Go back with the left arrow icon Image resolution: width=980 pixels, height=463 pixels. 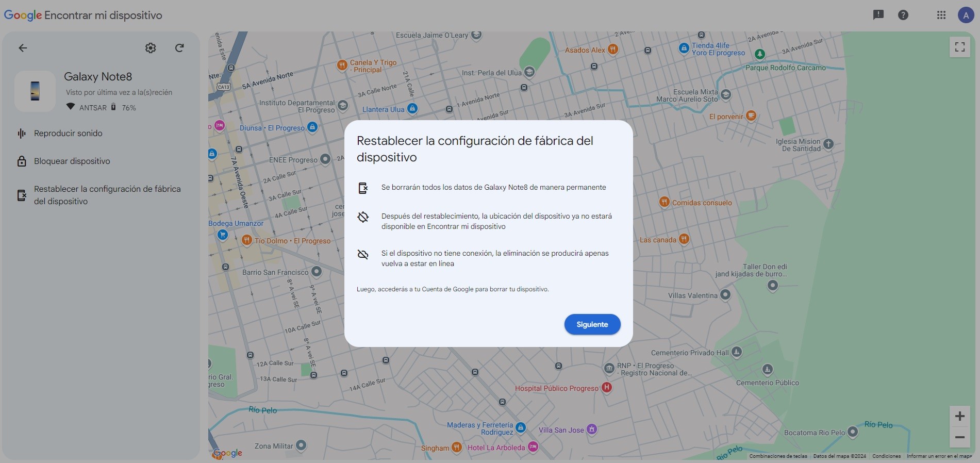click(23, 48)
